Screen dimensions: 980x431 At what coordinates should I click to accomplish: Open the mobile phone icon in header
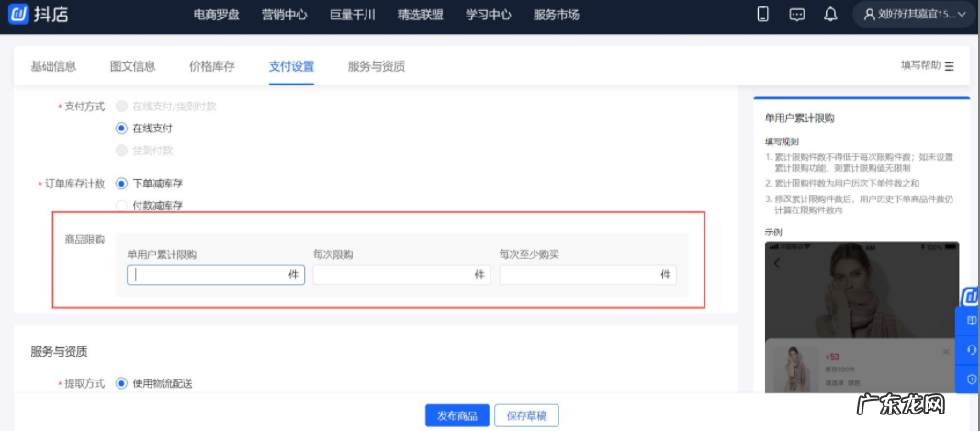(x=762, y=15)
